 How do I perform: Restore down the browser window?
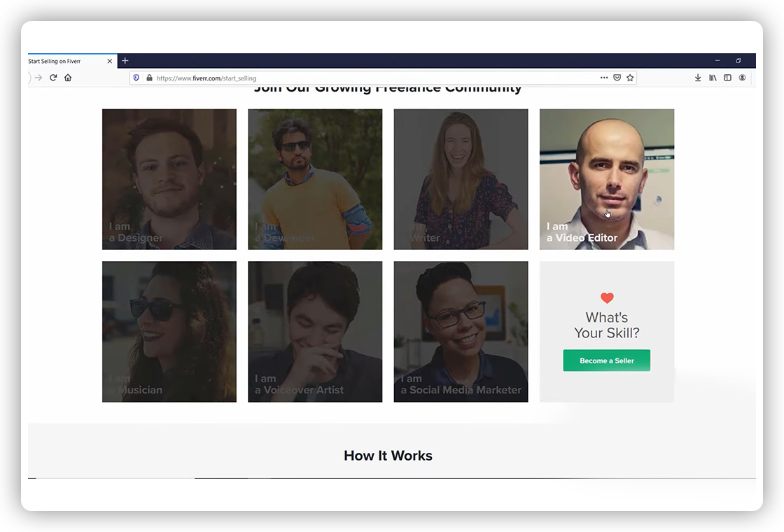click(738, 60)
